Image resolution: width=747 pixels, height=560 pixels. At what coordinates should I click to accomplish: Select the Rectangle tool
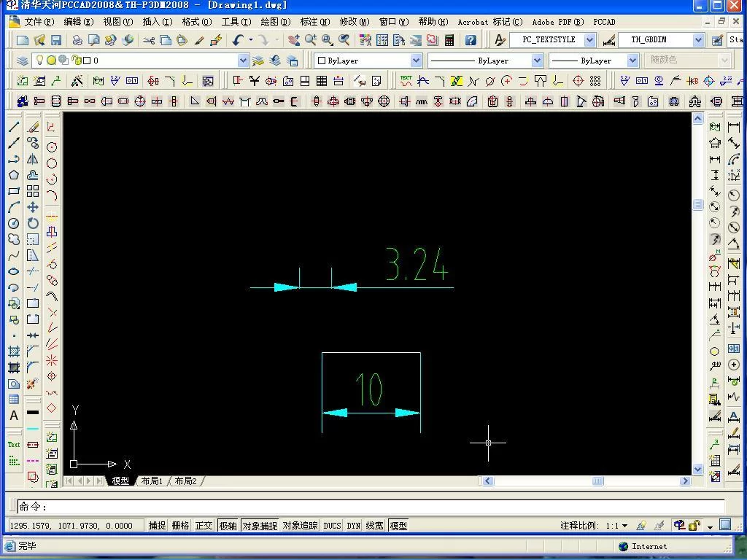coord(14,192)
